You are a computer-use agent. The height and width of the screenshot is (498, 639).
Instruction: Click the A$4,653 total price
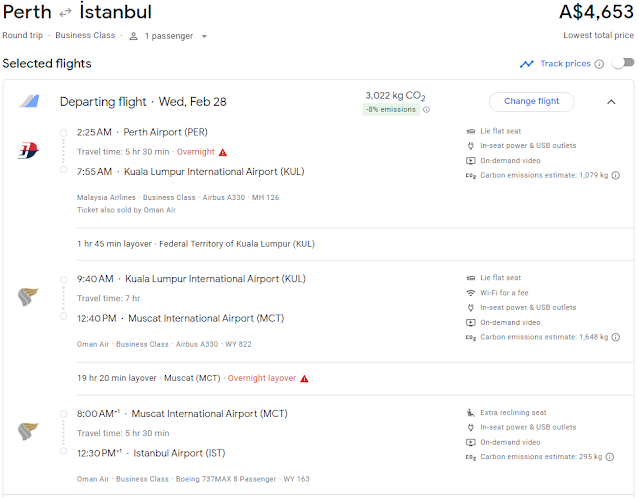596,12
